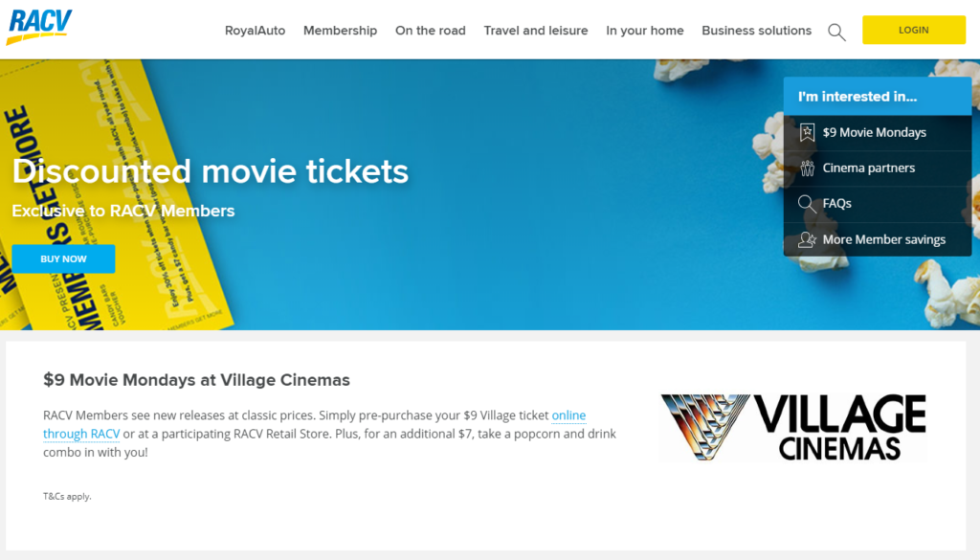The width and height of the screenshot is (980, 560).
Task: Click the magnifier icon beside FAQs
Action: pyautogui.click(x=807, y=204)
